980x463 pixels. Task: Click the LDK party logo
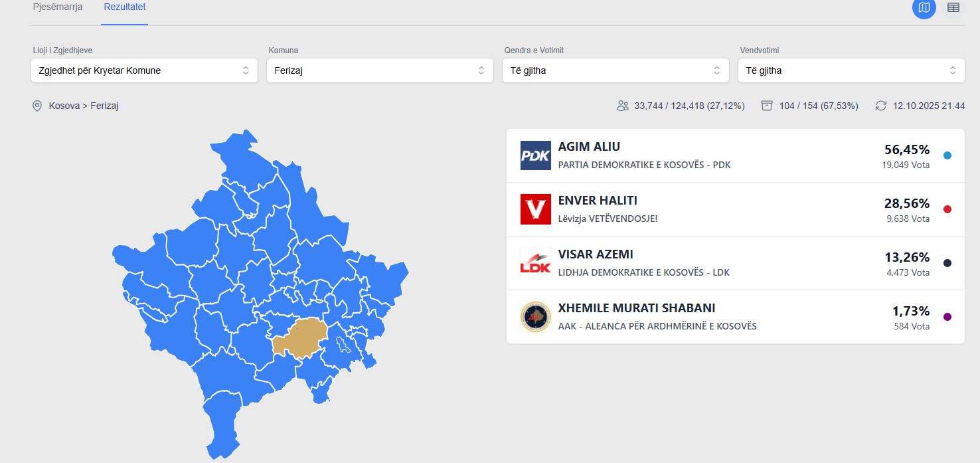[535, 263]
